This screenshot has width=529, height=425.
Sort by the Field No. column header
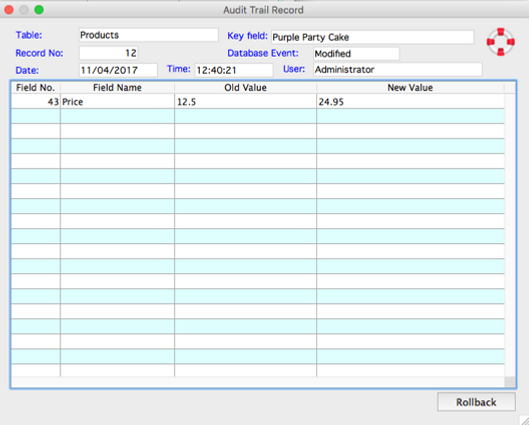pyautogui.click(x=35, y=88)
